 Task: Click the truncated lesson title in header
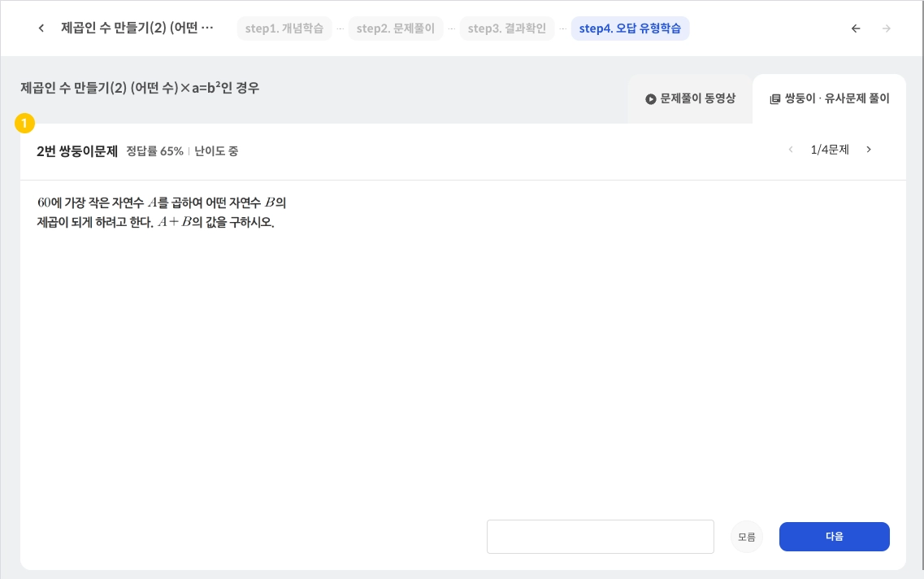(x=137, y=28)
